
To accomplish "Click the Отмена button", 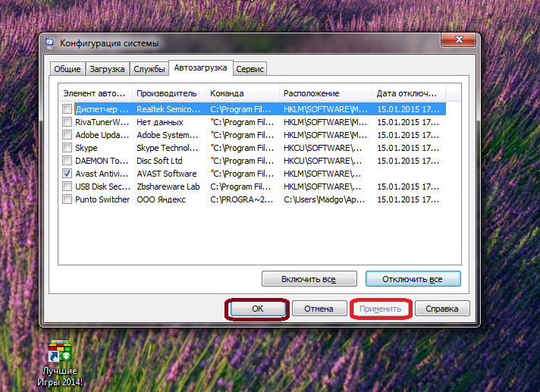I will [x=319, y=309].
